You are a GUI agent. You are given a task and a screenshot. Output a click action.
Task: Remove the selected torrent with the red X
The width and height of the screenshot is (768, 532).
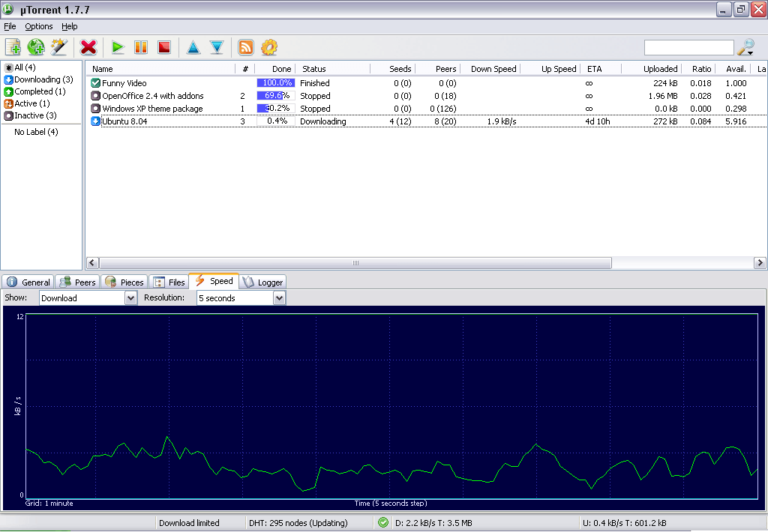pos(88,46)
